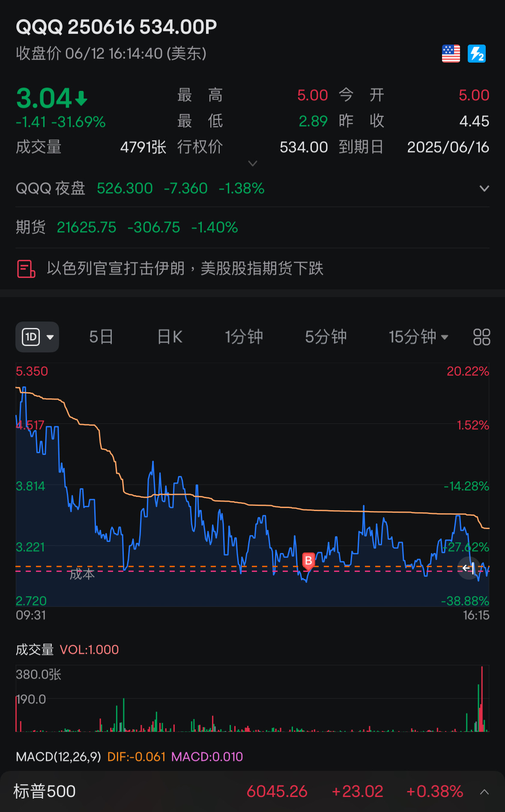The width and height of the screenshot is (505, 812).
Task: Open chart layout grid icon
Action: [x=481, y=337]
